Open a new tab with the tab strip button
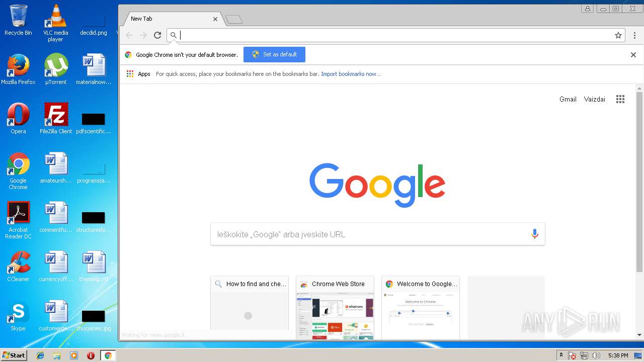 click(x=234, y=19)
